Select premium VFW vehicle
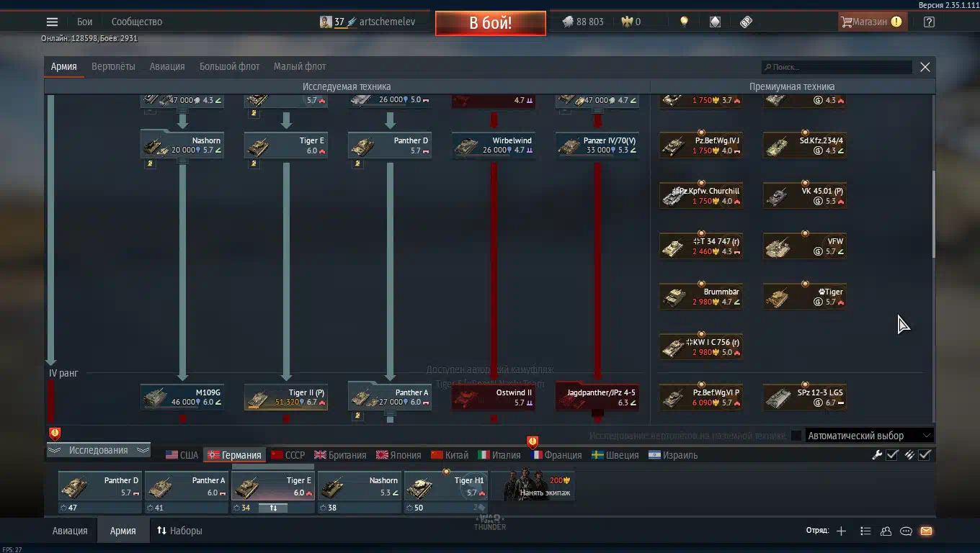The image size is (980, 553). point(805,246)
